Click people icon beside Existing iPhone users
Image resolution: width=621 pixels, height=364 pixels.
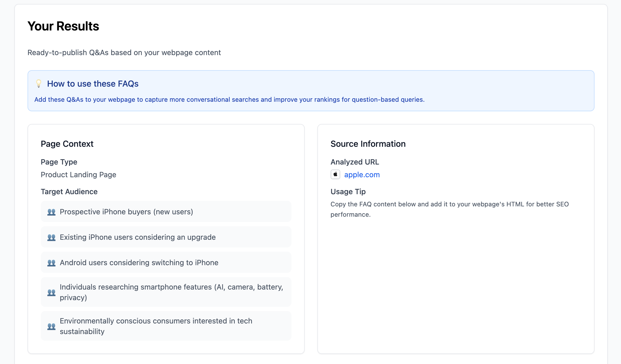[x=51, y=237]
